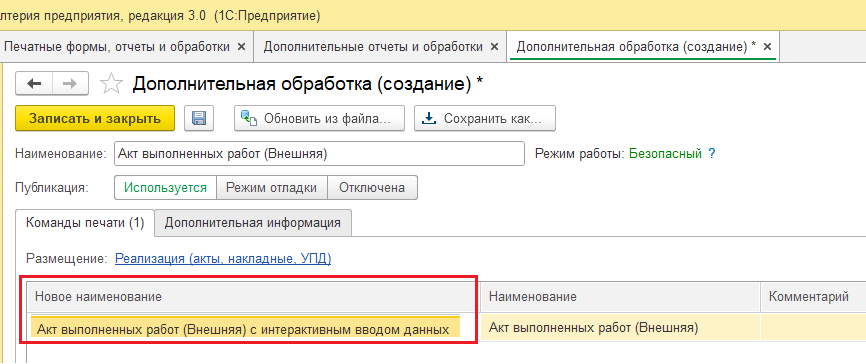
Task: Open the Реализация (акты, накладные, УПД) link
Action: click(x=223, y=258)
